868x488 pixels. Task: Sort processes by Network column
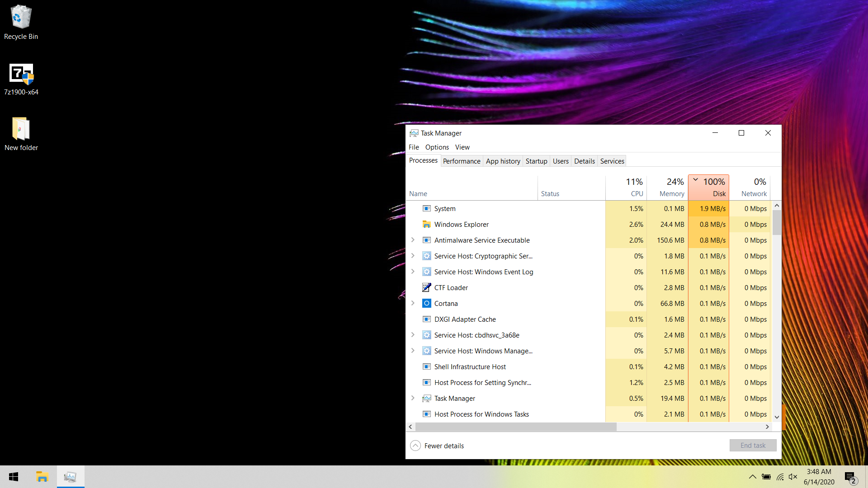(x=750, y=188)
